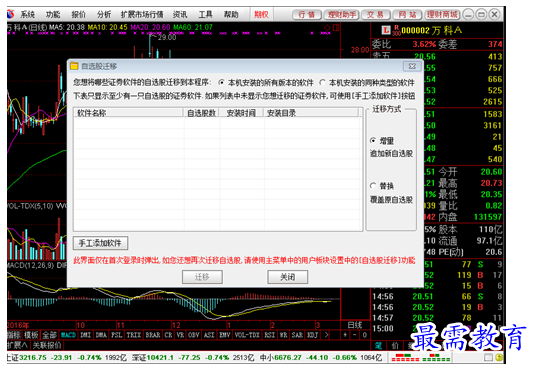The image size is (535, 369).
Task: Sort by 安装目录 column header
Action: pos(311,113)
